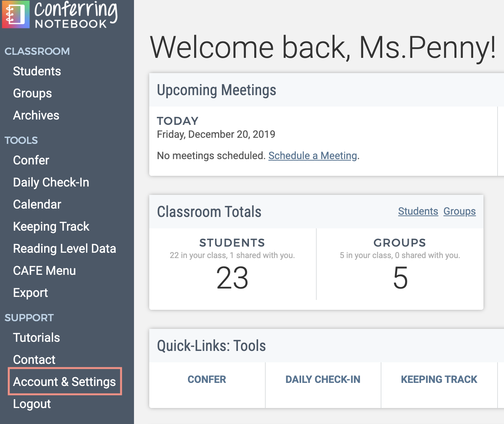Open the Daily Check-In sidebar item
504x424 pixels.
[x=51, y=182]
